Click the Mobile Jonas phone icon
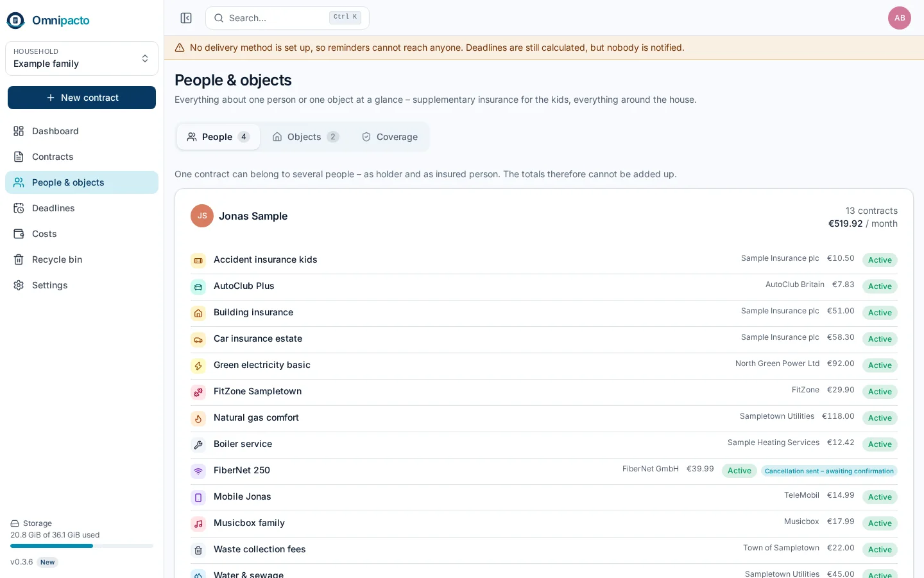 pyautogui.click(x=198, y=497)
